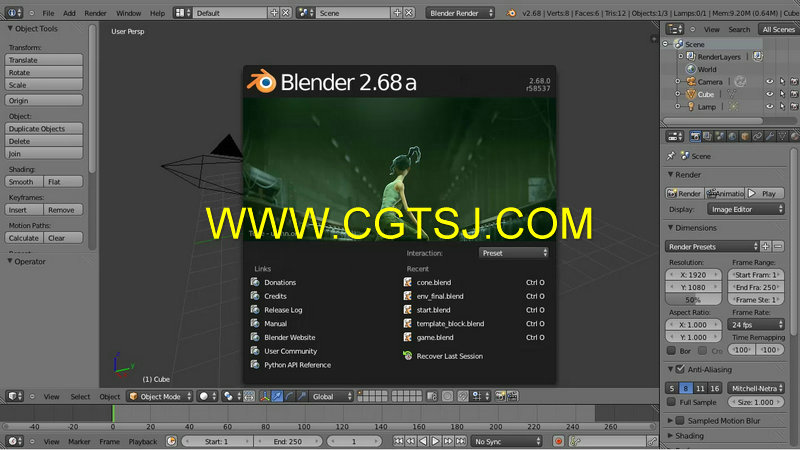Open the Scene properties tab icon
Image resolution: width=800 pixels, height=450 pixels.
point(720,136)
